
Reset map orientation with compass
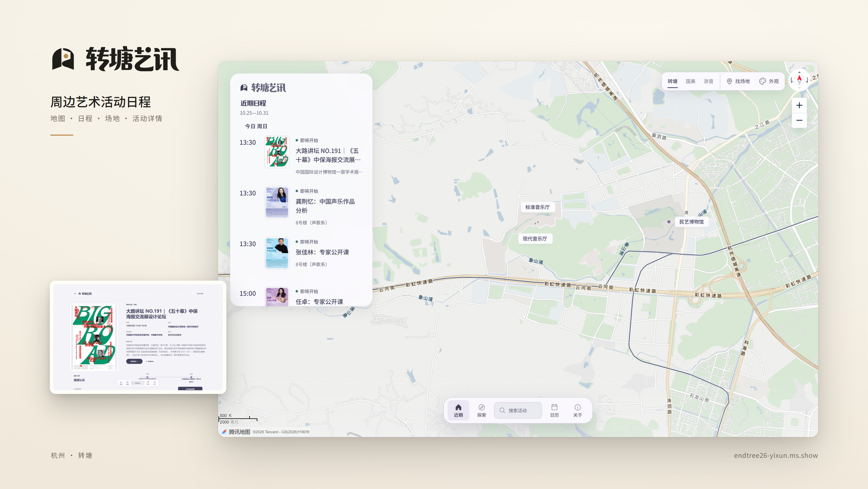click(799, 80)
